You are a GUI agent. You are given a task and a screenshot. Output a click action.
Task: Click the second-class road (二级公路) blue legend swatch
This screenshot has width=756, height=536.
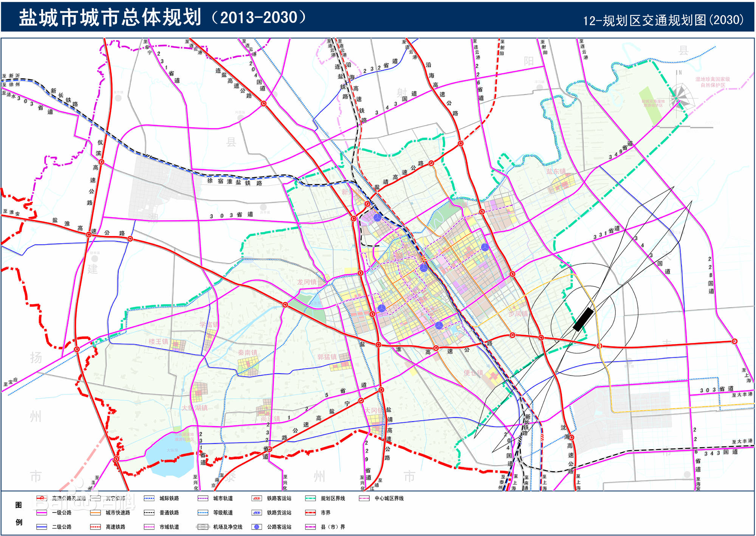pos(42,527)
